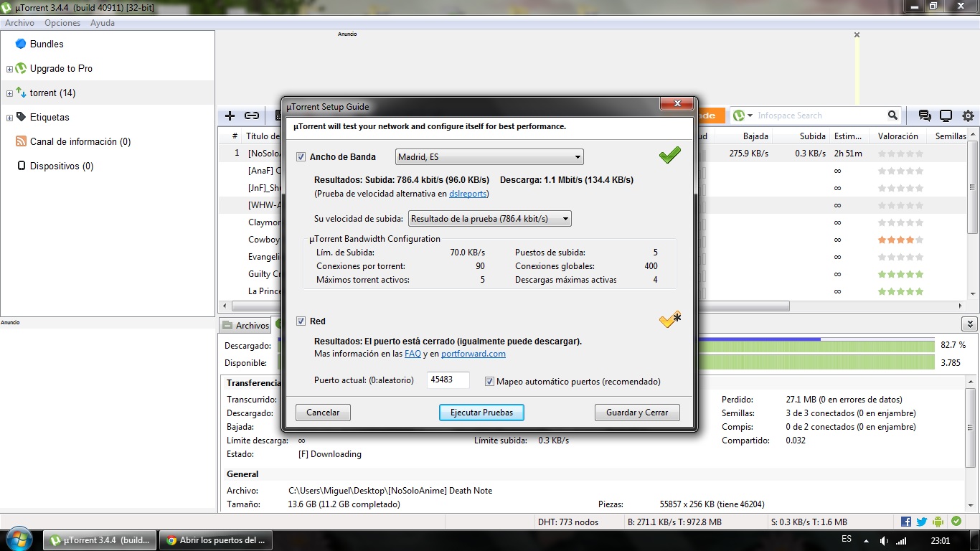
Task: Open the dslreports link
Action: pyautogui.click(x=468, y=194)
